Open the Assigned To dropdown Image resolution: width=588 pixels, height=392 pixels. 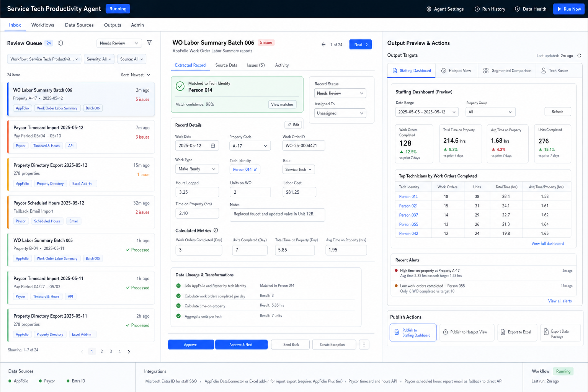click(x=340, y=113)
